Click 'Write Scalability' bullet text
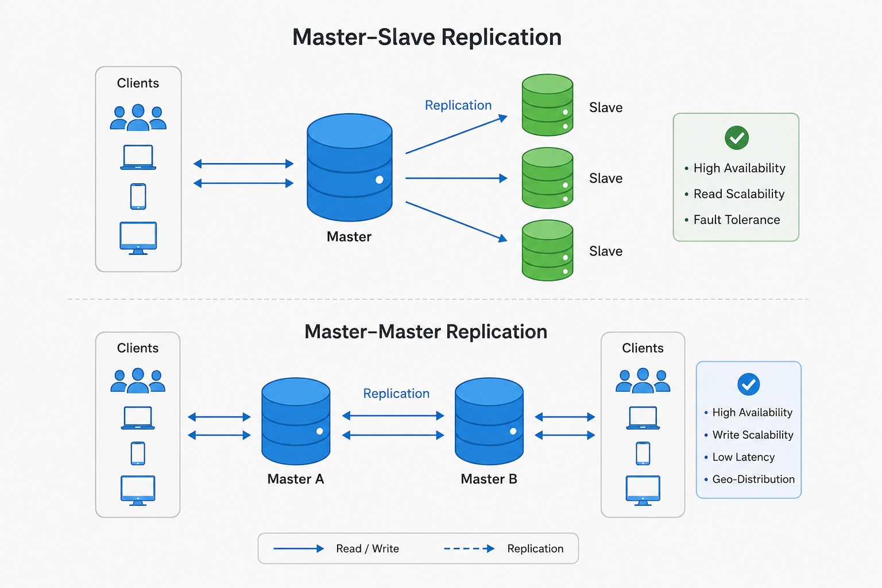The image size is (882, 588). pos(753,435)
